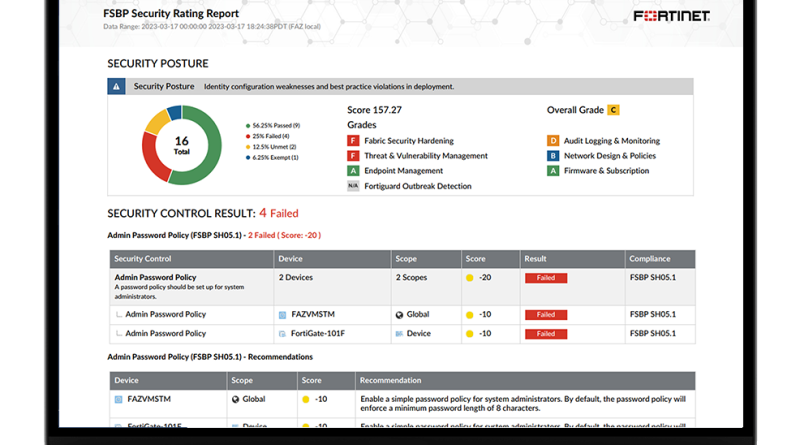The width and height of the screenshot is (800, 445).
Task: Click the N/A badge for Fortiguard Outbreak Detection
Action: pos(353,186)
